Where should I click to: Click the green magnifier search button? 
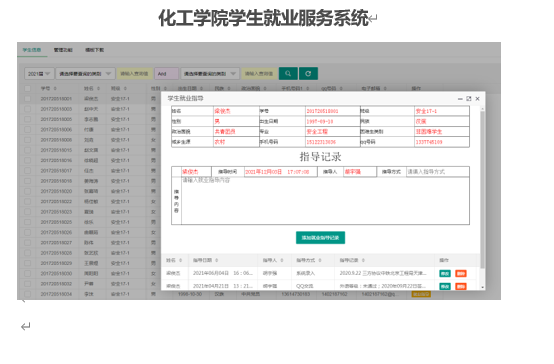[x=288, y=74]
